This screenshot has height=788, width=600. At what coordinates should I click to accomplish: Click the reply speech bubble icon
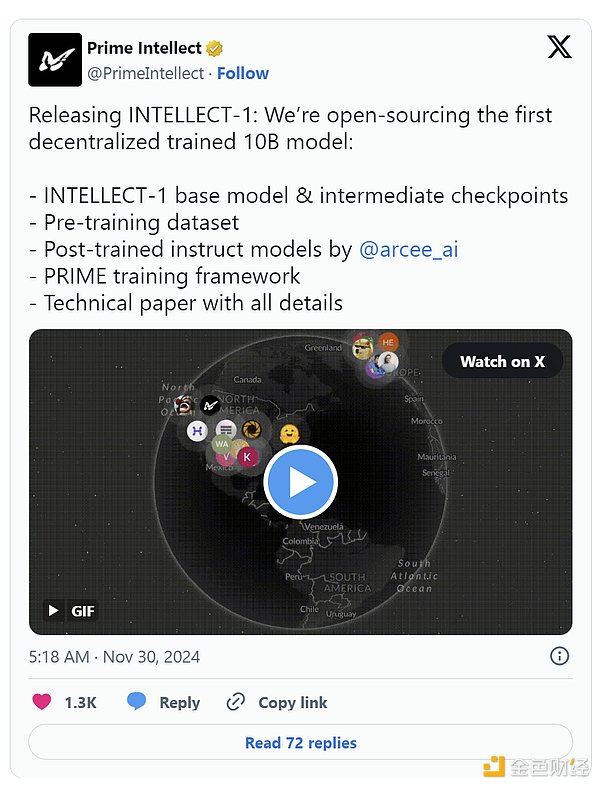click(x=137, y=702)
